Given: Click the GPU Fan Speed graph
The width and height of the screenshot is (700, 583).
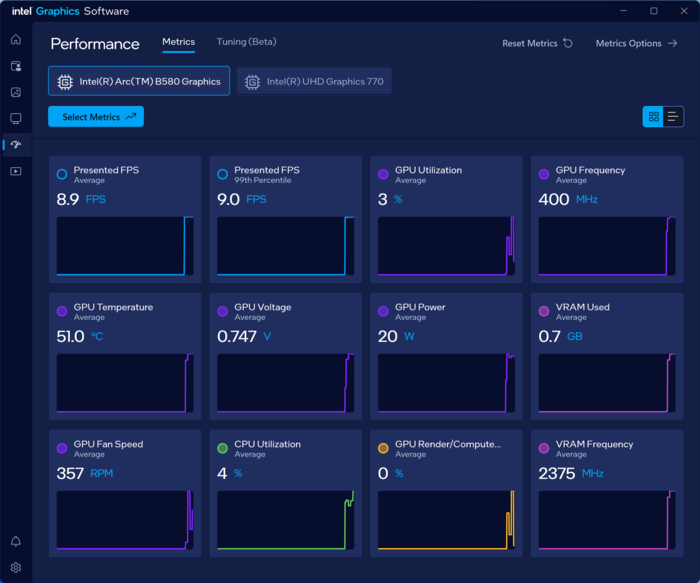Looking at the screenshot, I should [125, 520].
